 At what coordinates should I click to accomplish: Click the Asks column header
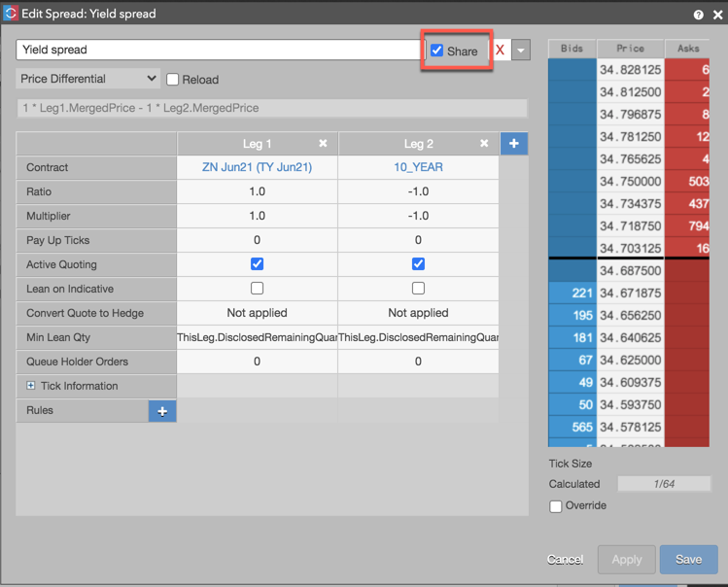687,49
